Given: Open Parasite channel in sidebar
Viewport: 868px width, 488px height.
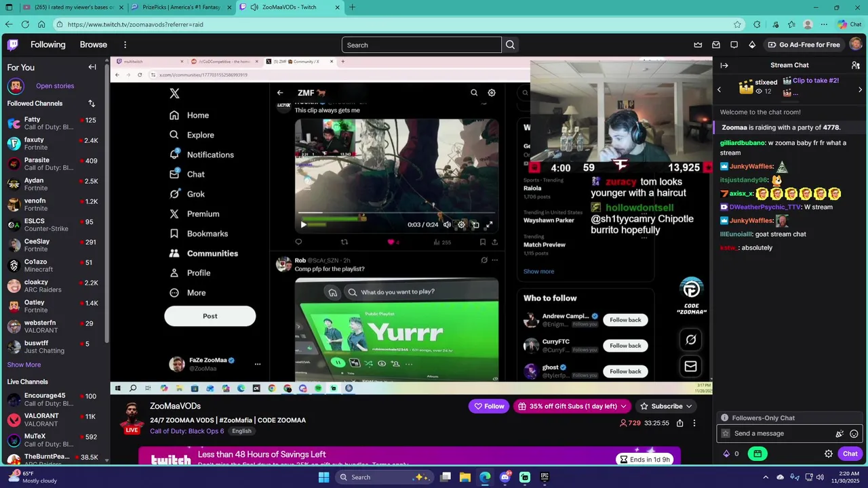Looking at the screenshot, I should (x=53, y=164).
